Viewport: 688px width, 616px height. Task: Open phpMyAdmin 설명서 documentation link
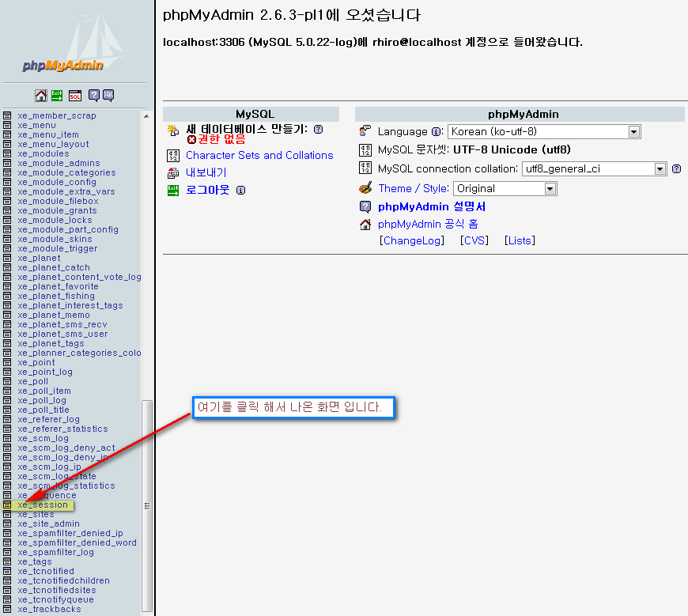[x=432, y=206]
